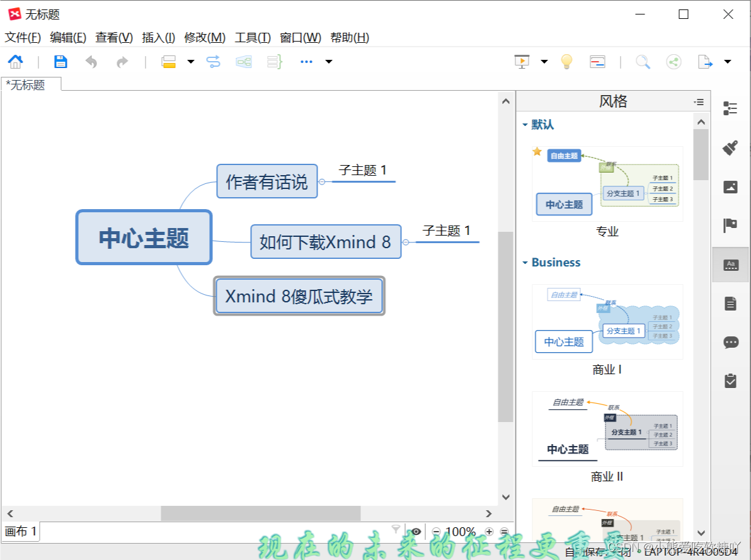Open the Notes sidebar icon
Image resolution: width=751 pixels, height=560 pixels.
coord(730,304)
